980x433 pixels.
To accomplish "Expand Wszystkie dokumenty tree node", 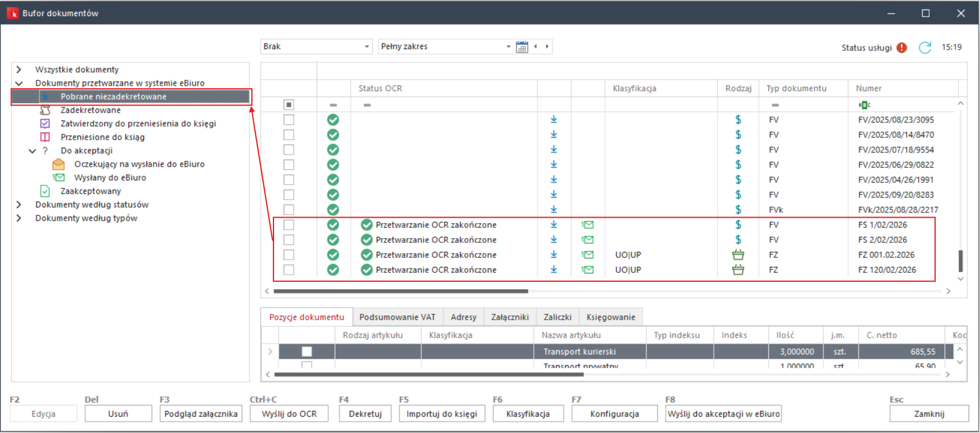I will pos(19,70).
